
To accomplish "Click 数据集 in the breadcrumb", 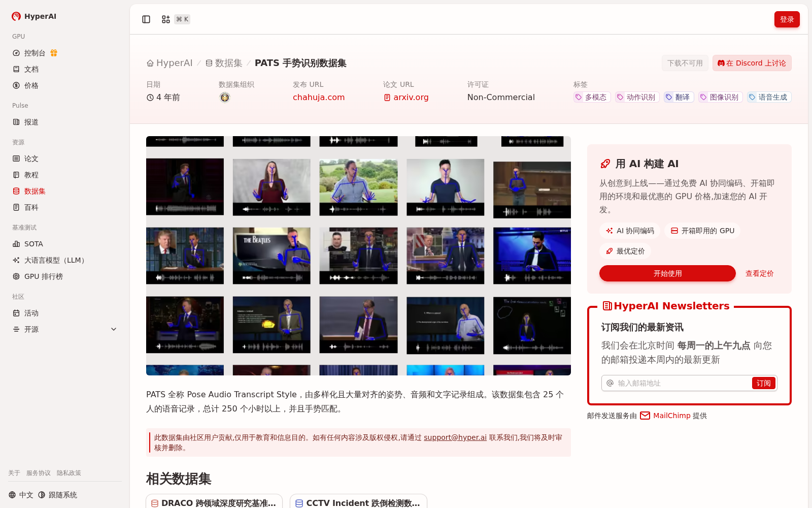I will (224, 63).
